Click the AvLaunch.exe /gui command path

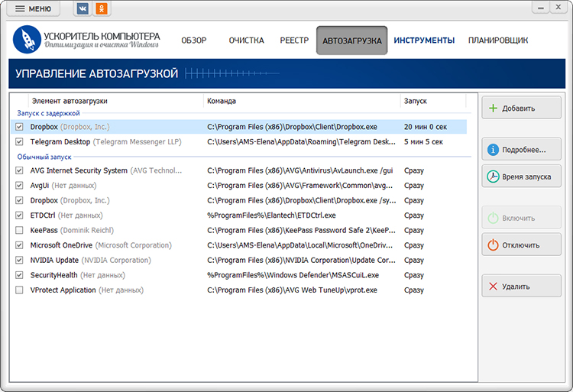pyautogui.click(x=300, y=170)
